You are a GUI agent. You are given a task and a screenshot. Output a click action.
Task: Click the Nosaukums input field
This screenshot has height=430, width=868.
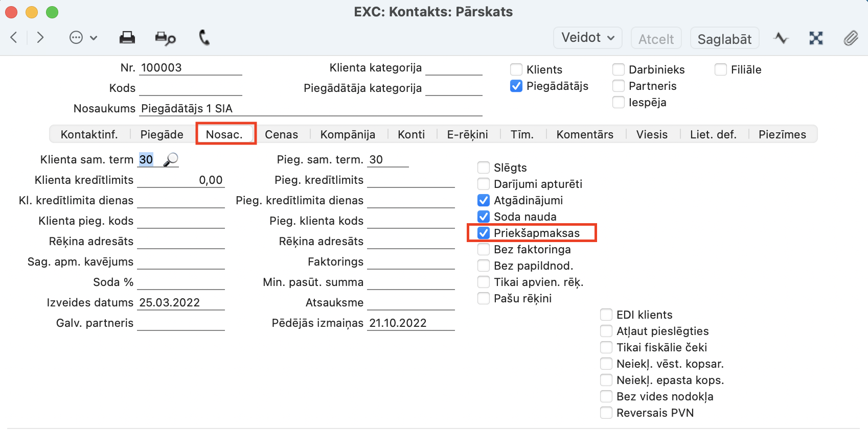310,109
